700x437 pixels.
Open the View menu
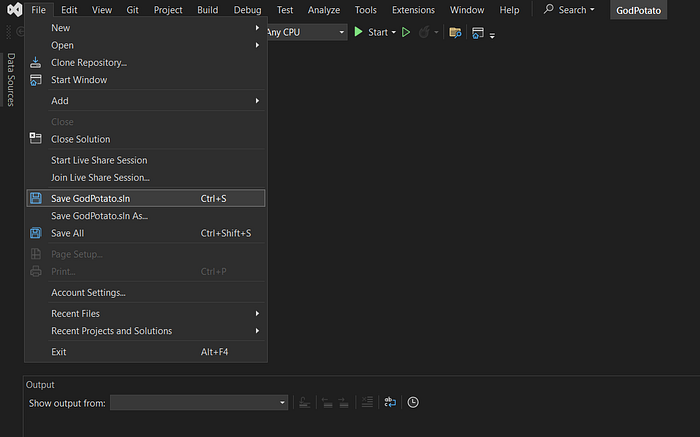tap(102, 9)
